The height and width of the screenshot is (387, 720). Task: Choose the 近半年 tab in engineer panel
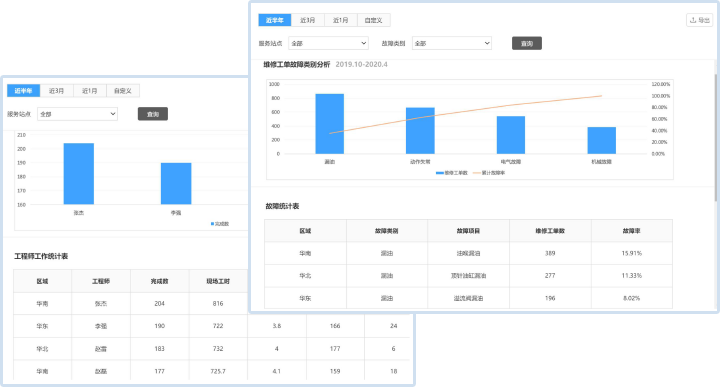[23, 91]
